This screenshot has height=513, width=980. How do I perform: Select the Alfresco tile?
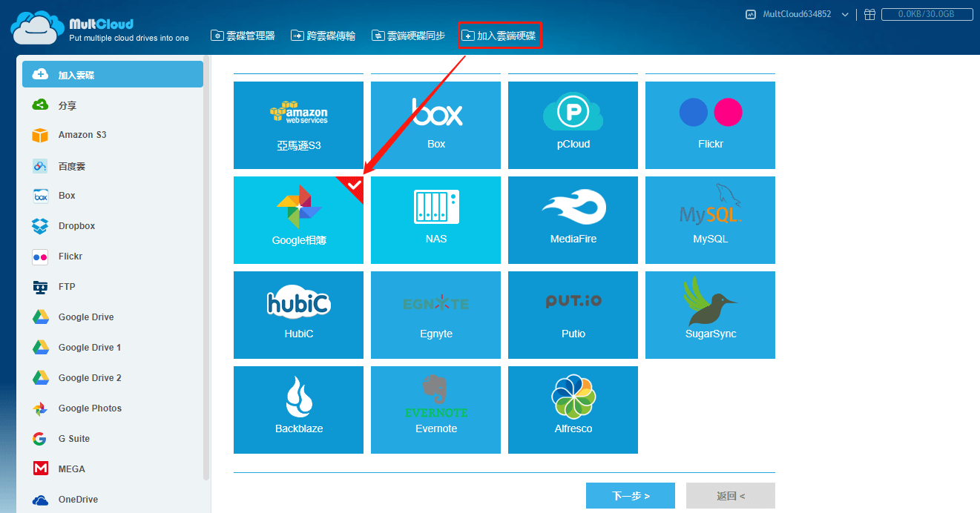click(573, 410)
